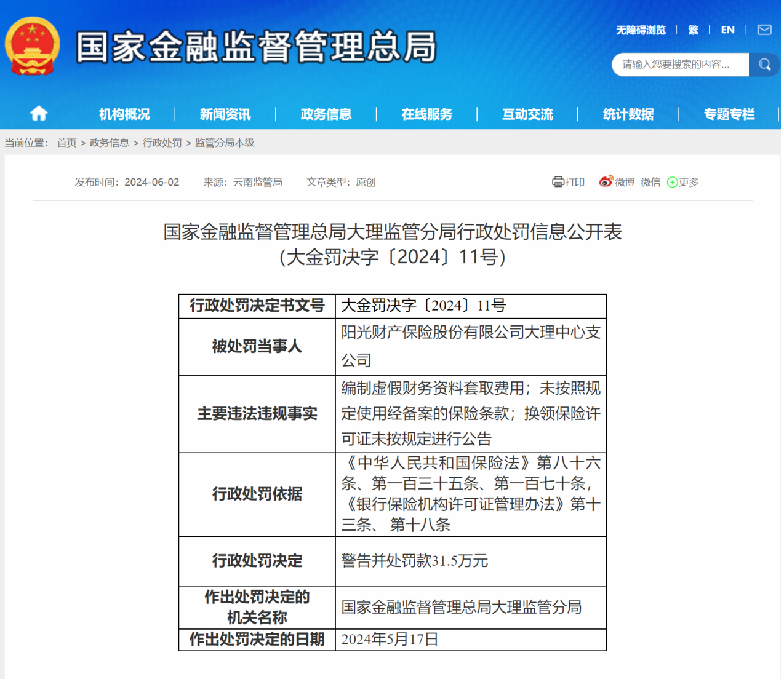Click legal basis cell 中华人民共和国保险法

pos(473,496)
